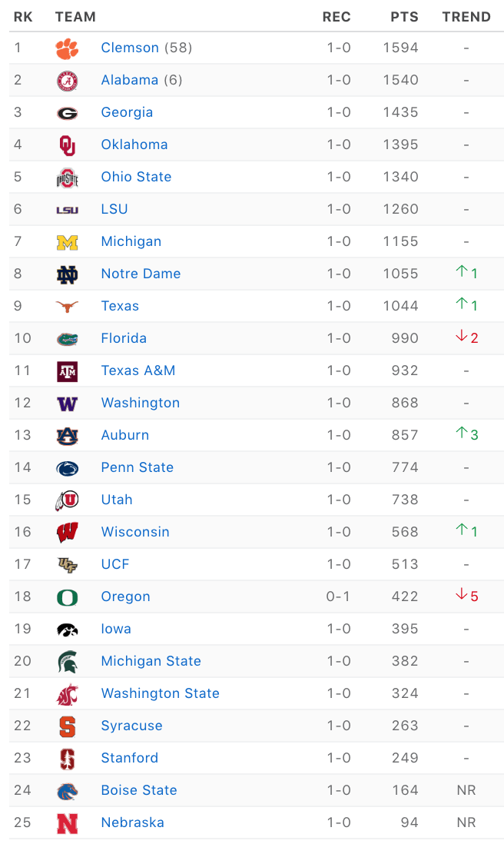Select the Georgia G logo
The height and width of the screenshot is (844, 504).
pyautogui.click(x=68, y=113)
